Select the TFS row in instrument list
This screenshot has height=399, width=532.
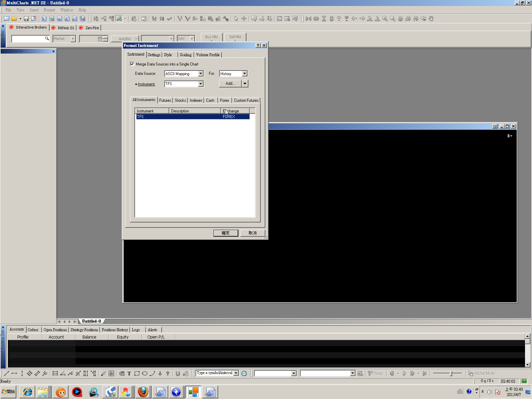(193, 117)
